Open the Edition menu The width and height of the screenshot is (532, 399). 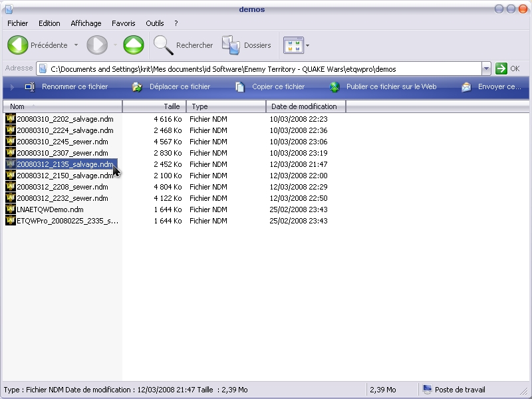(x=49, y=23)
